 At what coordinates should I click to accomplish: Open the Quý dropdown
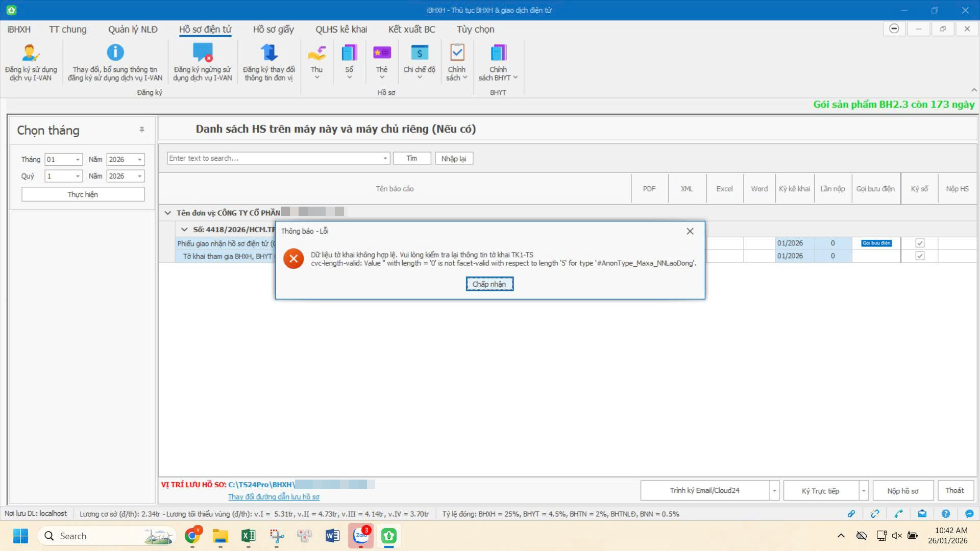78,176
